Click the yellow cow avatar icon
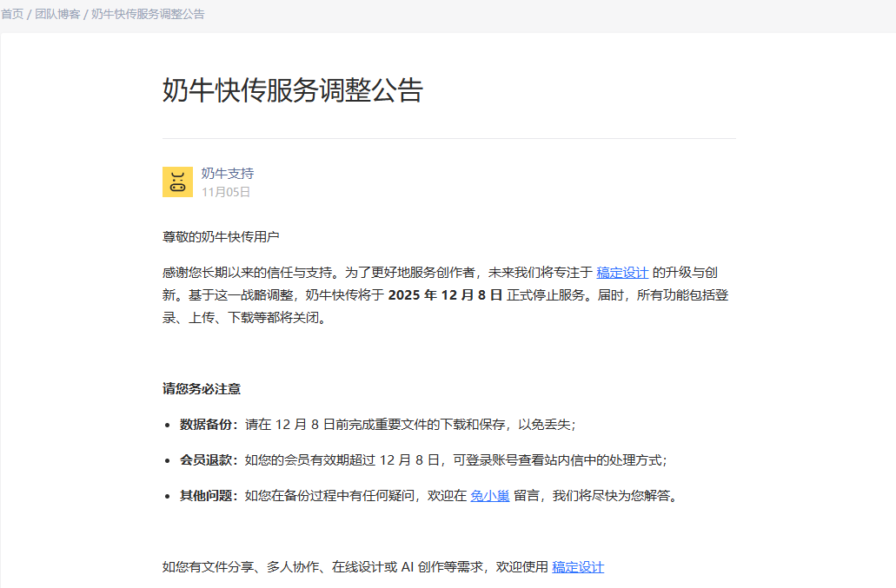The width and height of the screenshot is (896, 588). [x=177, y=182]
